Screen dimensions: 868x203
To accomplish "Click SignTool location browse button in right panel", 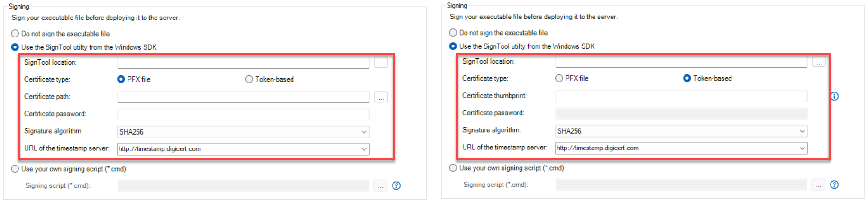I will (x=819, y=62).
